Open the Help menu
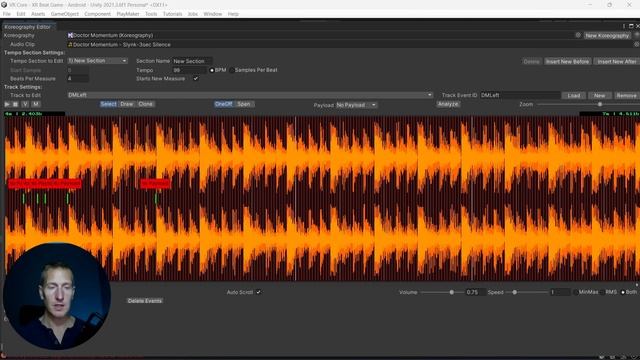Screen dimensions: 640x360 (x=233, y=14)
